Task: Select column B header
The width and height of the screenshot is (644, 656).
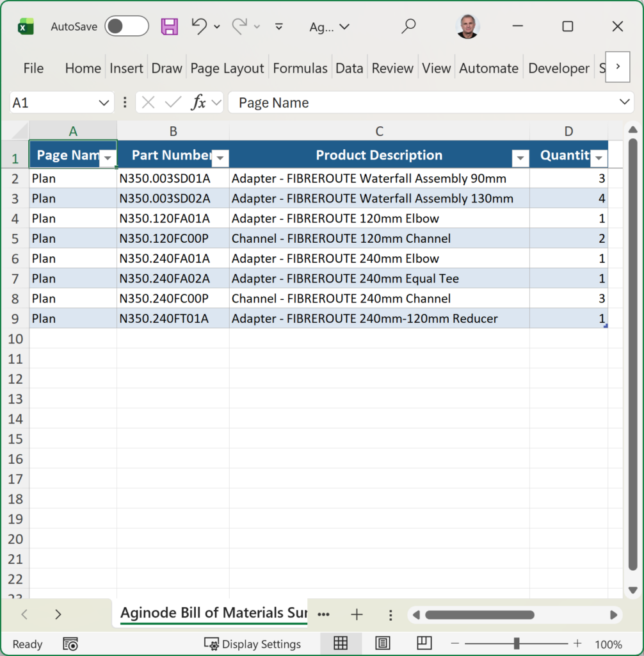Action: [x=173, y=131]
